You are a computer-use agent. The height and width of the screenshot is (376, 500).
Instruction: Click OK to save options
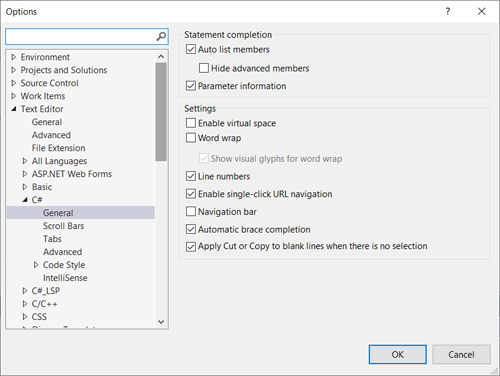point(398,354)
